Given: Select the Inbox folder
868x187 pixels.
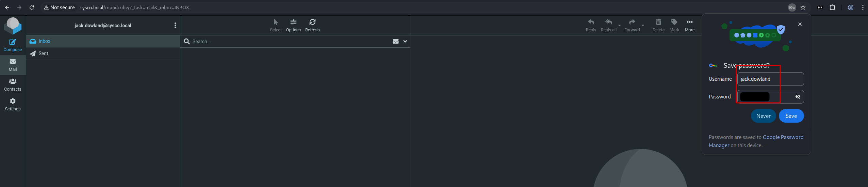Looking at the screenshot, I should coord(103,41).
